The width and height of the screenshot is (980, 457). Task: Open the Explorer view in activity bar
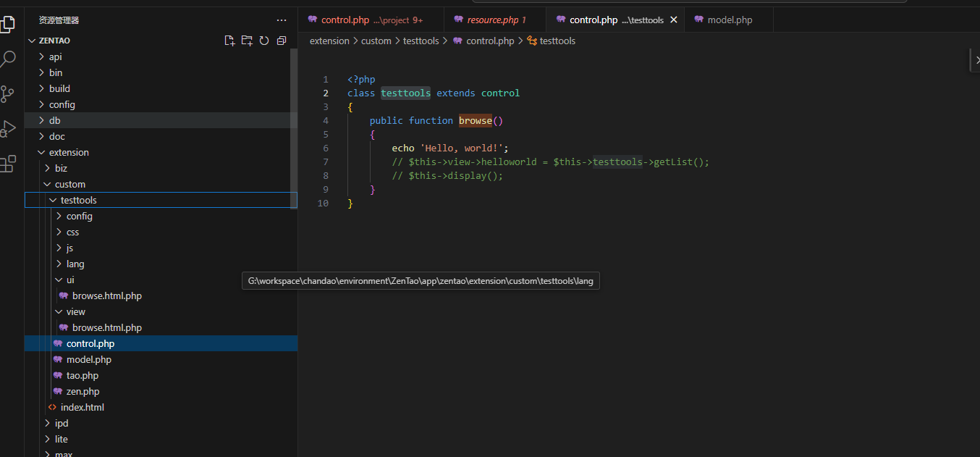click(x=7, y=24)
